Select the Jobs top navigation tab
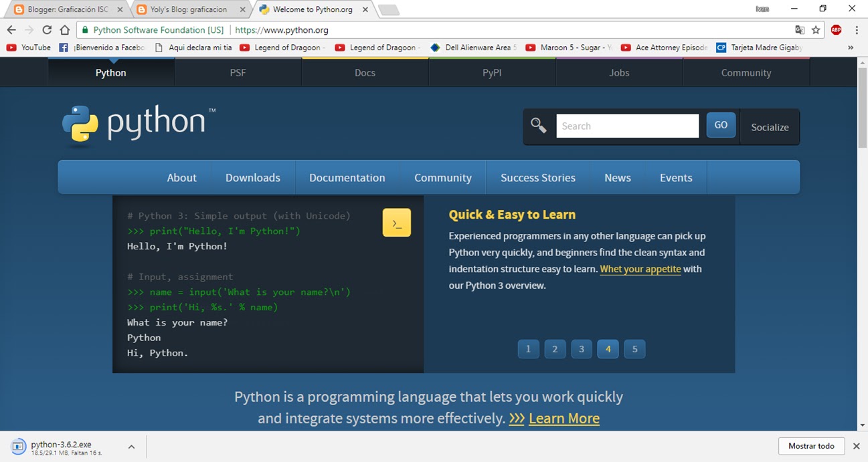Screen dimensions: 868x462 (619, 73)
